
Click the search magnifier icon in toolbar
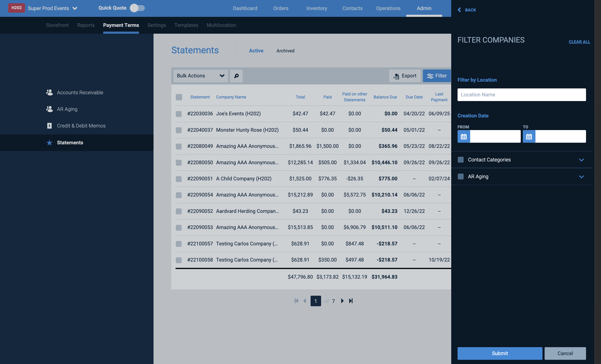[236, 76]
